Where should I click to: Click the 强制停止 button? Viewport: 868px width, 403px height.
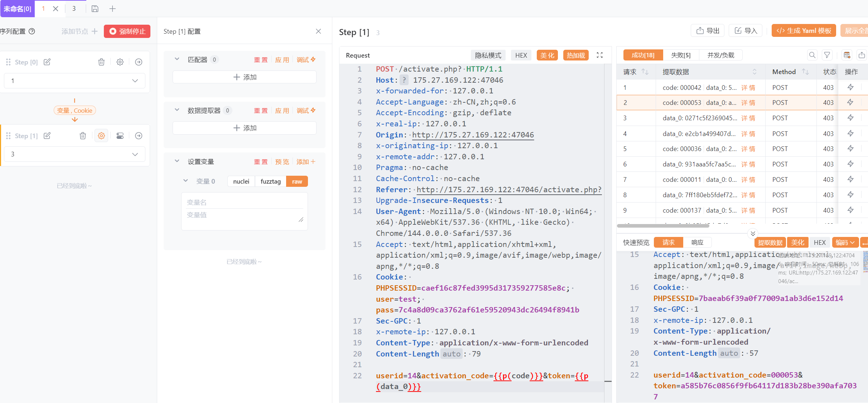click(x=127, y=31)
